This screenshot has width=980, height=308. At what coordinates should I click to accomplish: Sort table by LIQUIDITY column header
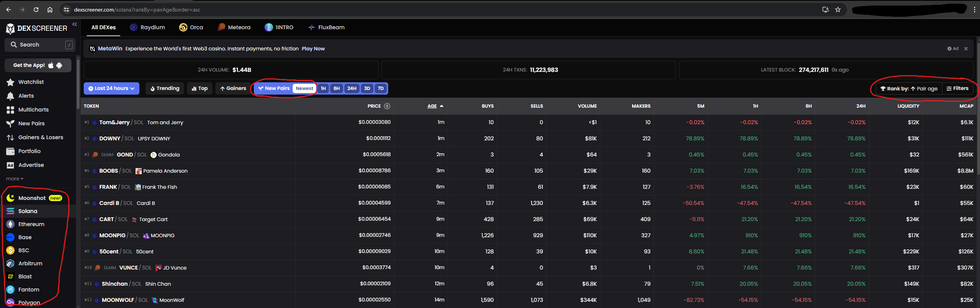pos(908,106)
